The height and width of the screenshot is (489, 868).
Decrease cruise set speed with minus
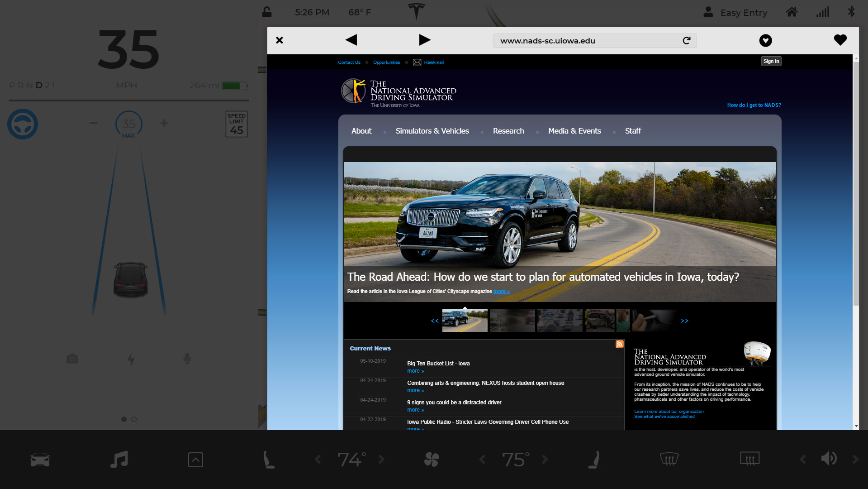coord(93,123)
